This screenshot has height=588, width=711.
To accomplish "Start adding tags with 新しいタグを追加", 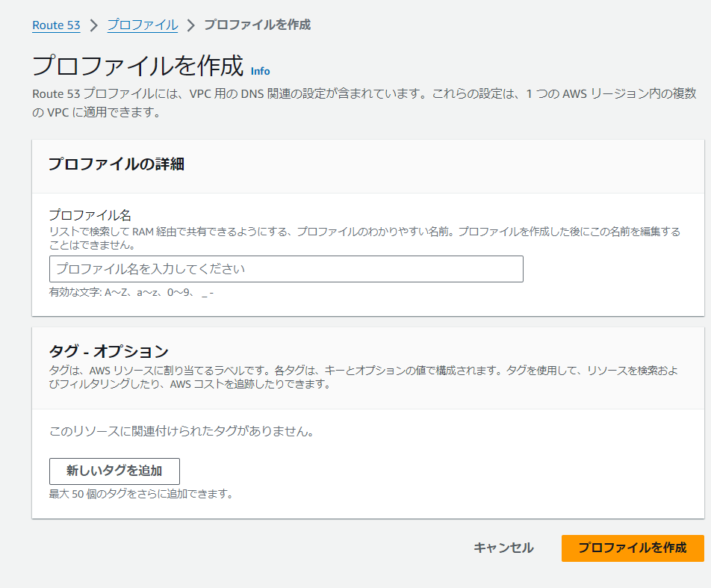I will (x=114, y=471).
